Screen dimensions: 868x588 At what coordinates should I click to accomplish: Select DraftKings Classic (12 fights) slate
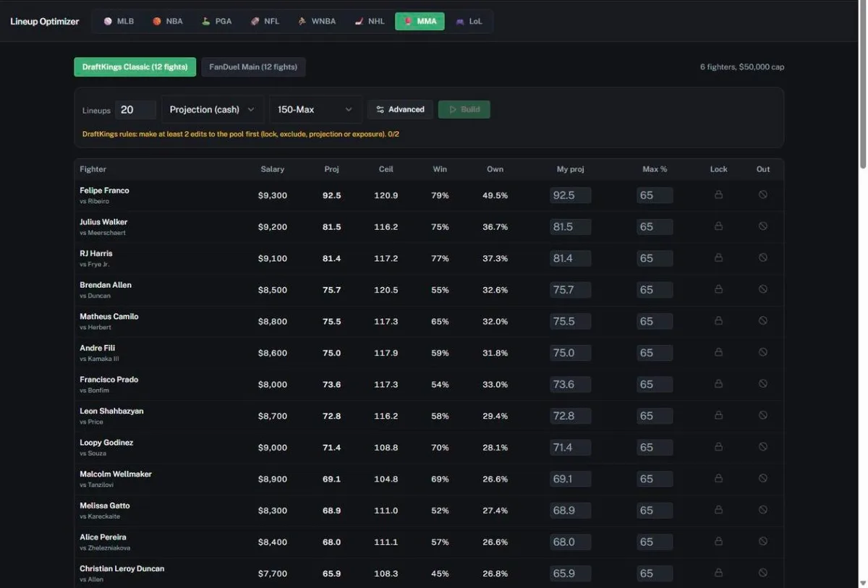(x=135, y=67)
